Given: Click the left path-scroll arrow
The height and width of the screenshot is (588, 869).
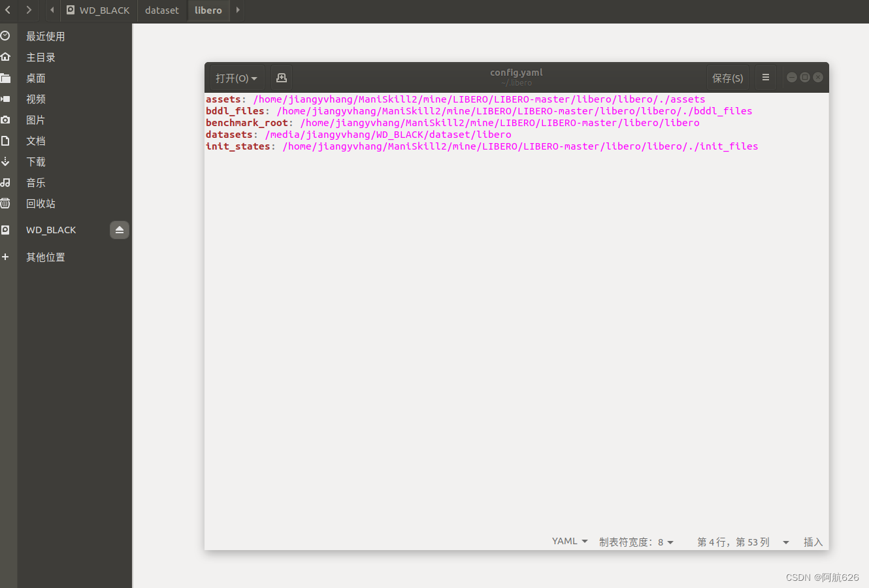Looking at the screenshot, I should tap(52, 10).
